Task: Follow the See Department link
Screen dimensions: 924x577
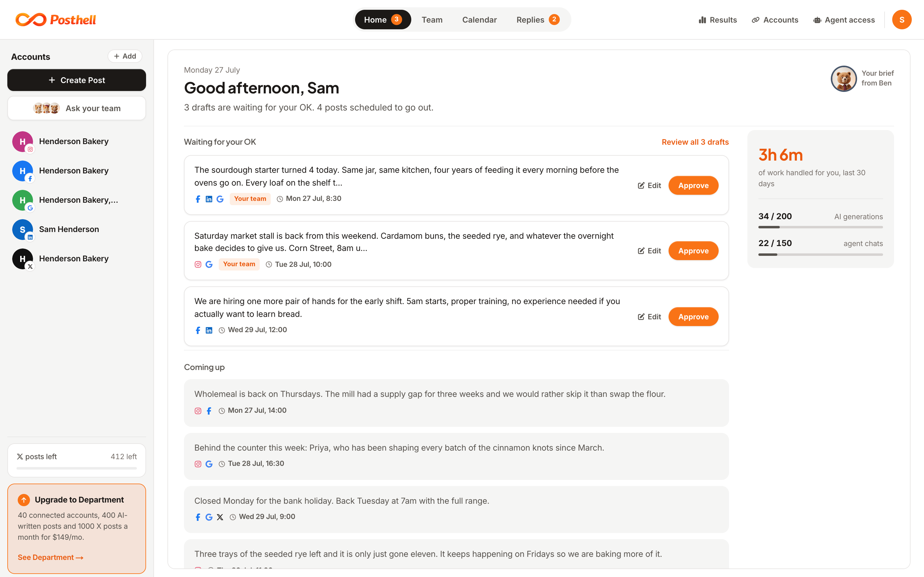Action: pos(50,557)
